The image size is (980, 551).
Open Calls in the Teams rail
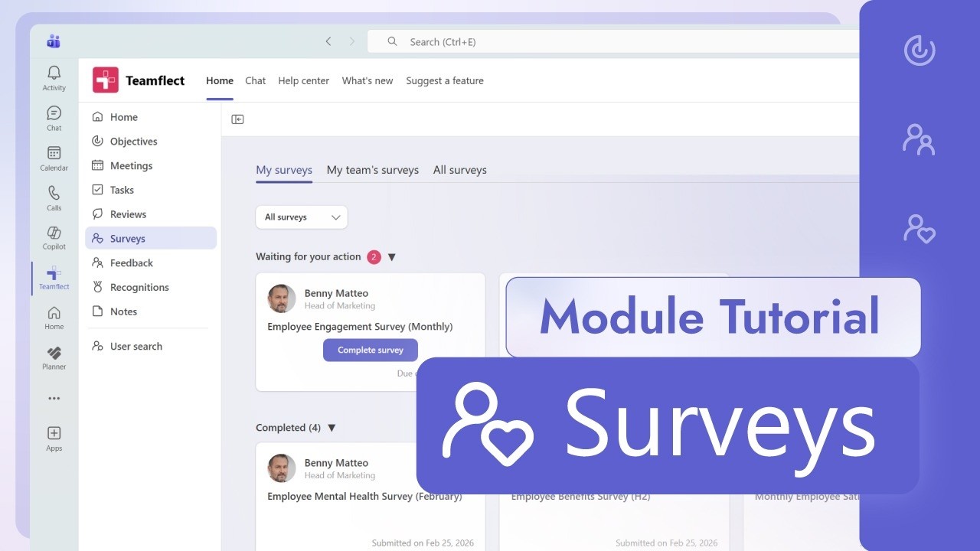54,198
